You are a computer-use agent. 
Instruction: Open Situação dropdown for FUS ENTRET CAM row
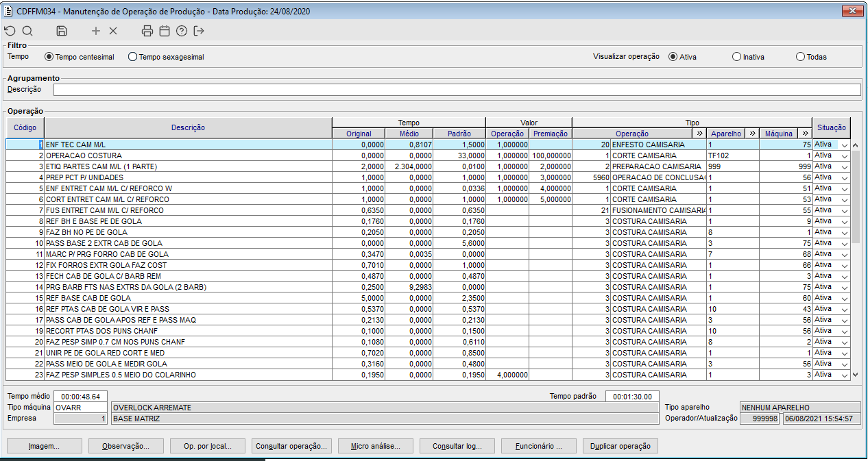pyautogui.click(x=844, y=211)
